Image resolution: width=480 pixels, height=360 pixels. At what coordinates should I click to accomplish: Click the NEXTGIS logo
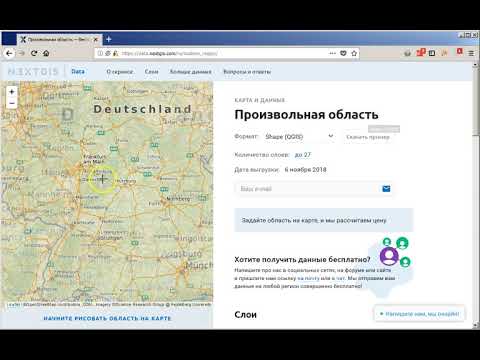coord(33,71)
